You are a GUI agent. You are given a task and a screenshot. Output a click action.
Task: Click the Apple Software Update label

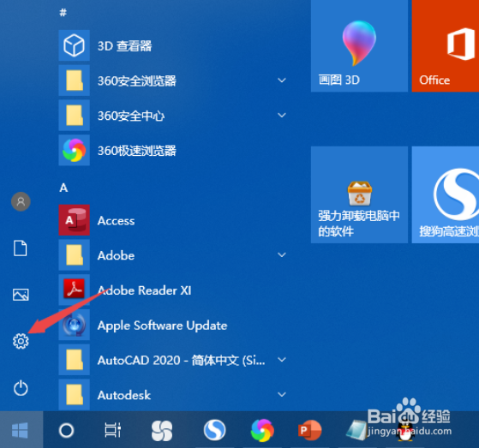pos(162,326)
